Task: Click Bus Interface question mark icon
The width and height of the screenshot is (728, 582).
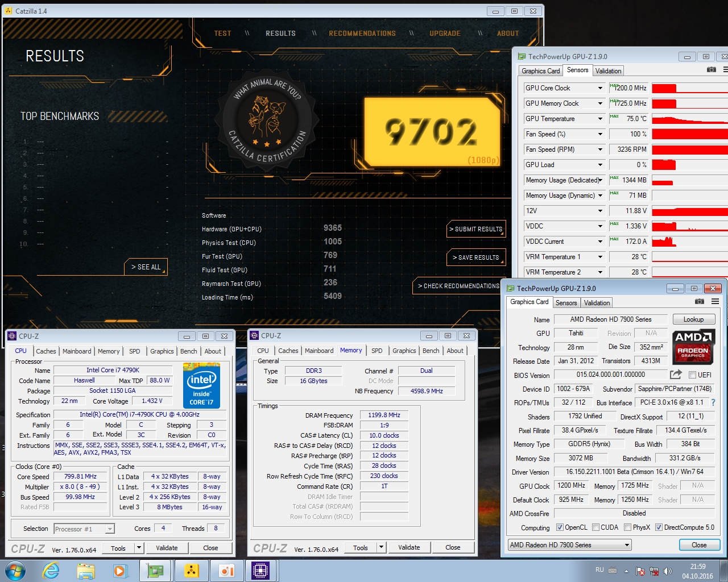Action: pos(713,402)
